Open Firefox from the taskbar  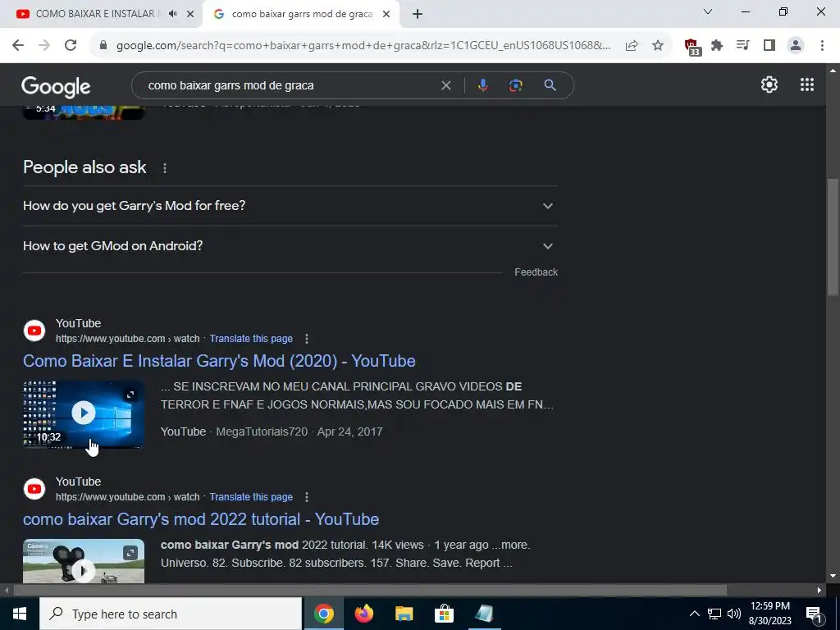click(363, 614)
